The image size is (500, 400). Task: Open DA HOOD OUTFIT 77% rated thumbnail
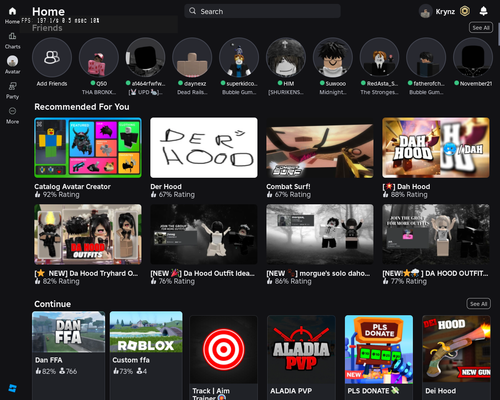click(436, 234)
